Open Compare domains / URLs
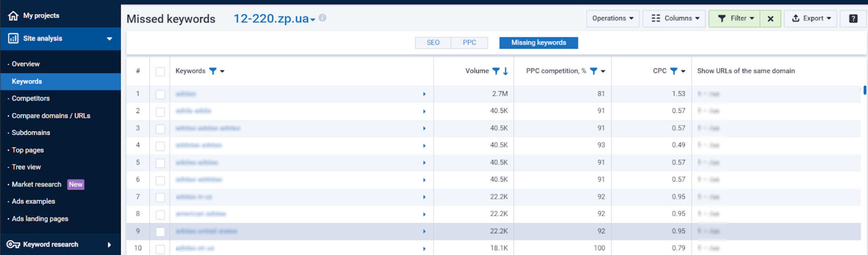Image resolution: width=868 pixels, height=255 pixels. tap(51, 116)
